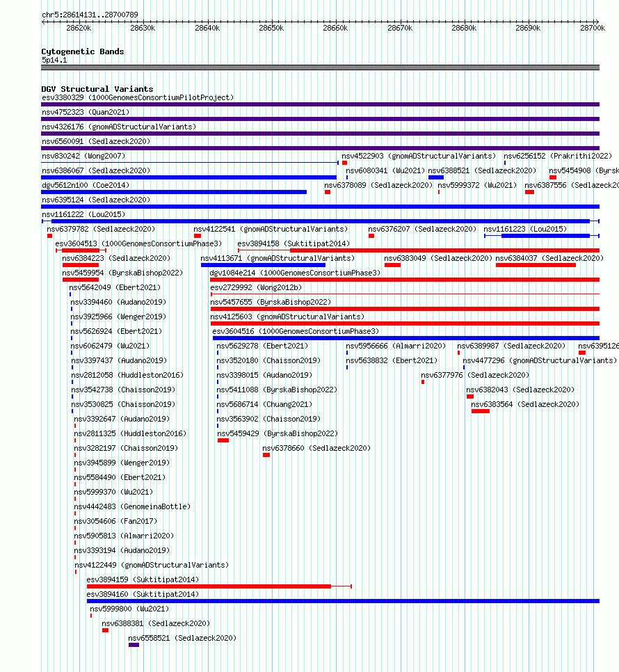Click the red nsv6383564 variant bar
The image size is (619, 672).
point(480,411)
